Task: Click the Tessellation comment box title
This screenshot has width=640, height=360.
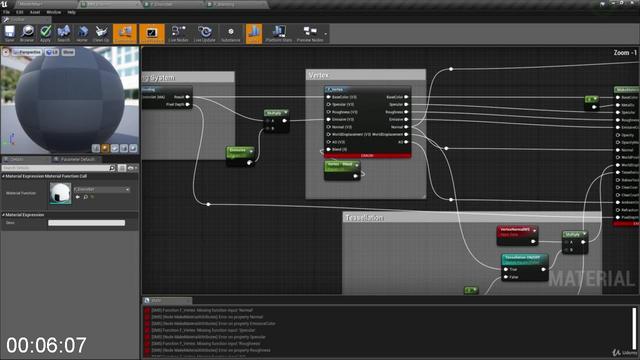Action: tap(364, 218)
